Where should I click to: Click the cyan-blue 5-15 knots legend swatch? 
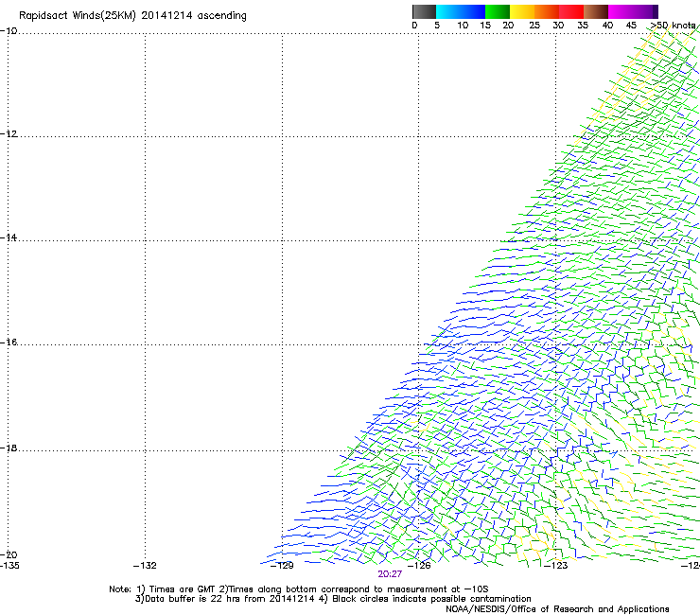tap(461, 11)
